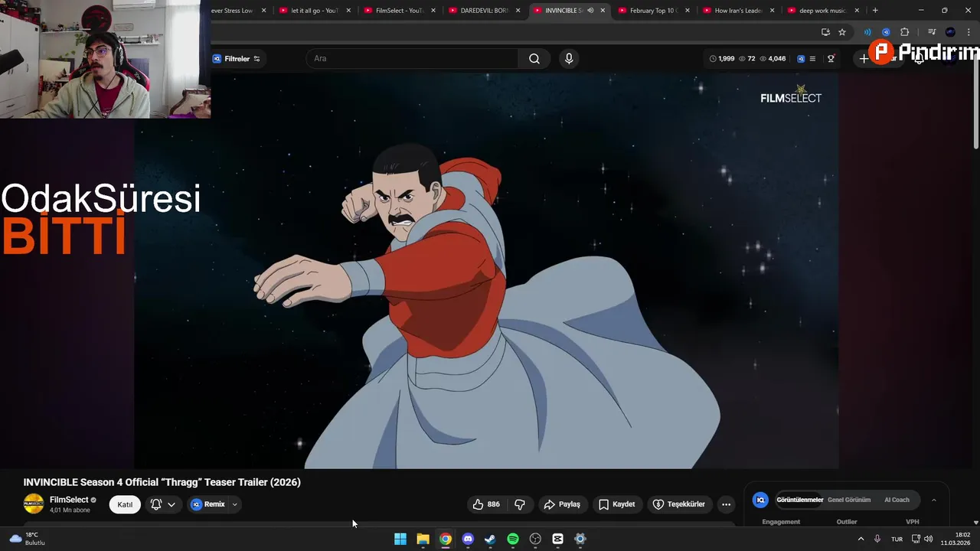980x551 pixels.
Task: Save the video with Kaydet
Action: 617,504
